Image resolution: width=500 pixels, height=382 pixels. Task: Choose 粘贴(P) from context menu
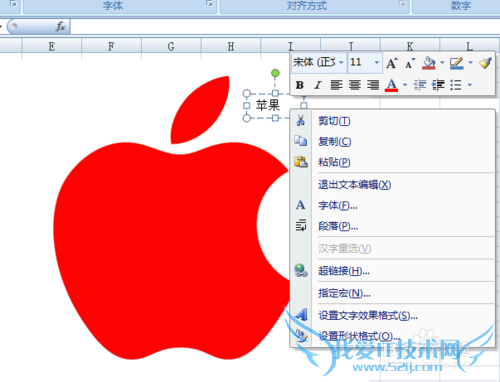pos(393,162)
